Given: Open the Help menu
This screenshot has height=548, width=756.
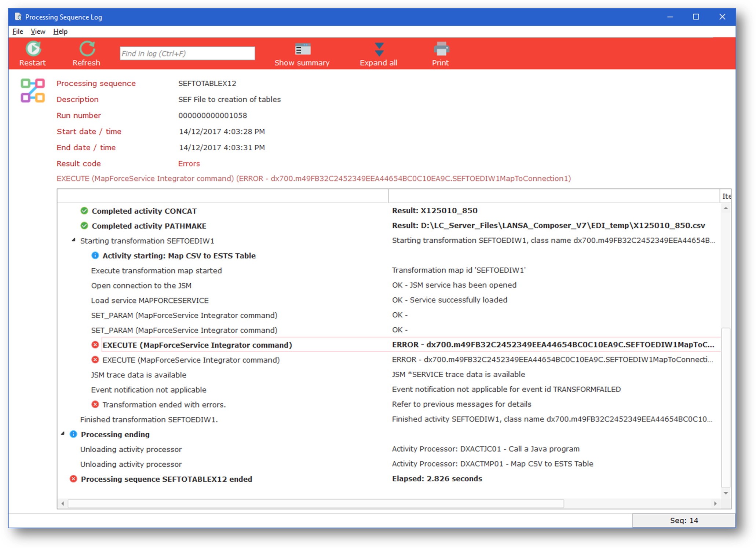Looking at the screenshot, I should pyautogui.click(x=60, y=32).
